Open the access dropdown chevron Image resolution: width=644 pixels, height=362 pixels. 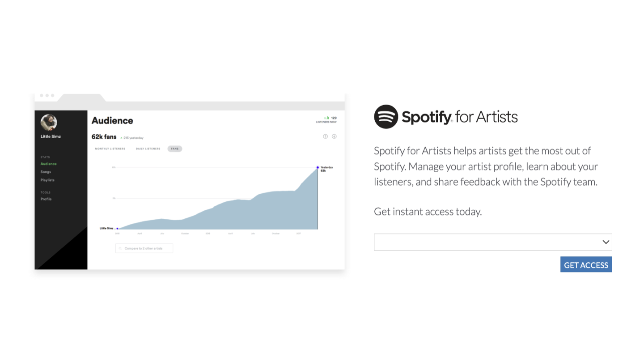[x=606, y=242]
